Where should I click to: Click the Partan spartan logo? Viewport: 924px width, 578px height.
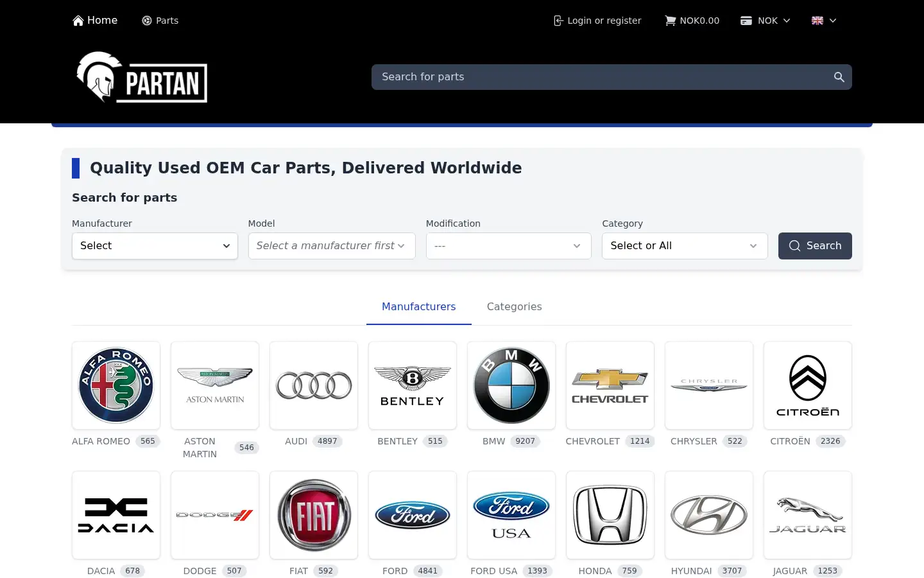142,77
